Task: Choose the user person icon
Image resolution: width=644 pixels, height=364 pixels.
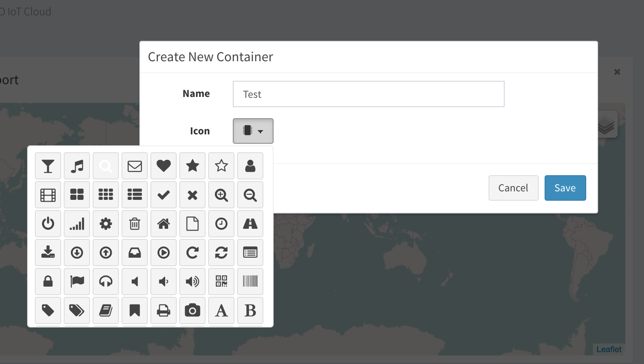Action: tap(250, 166)
